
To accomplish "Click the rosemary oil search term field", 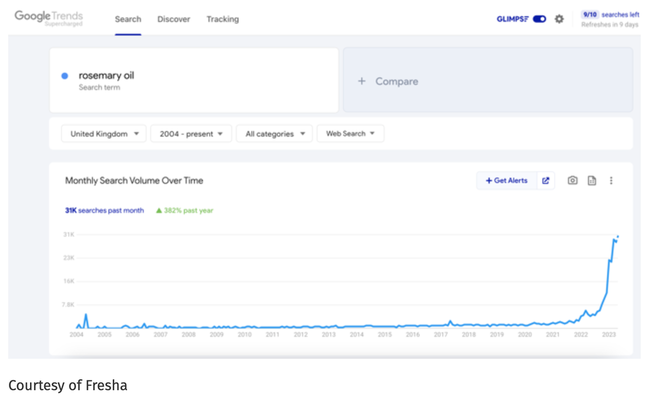I will coord(194,80).
